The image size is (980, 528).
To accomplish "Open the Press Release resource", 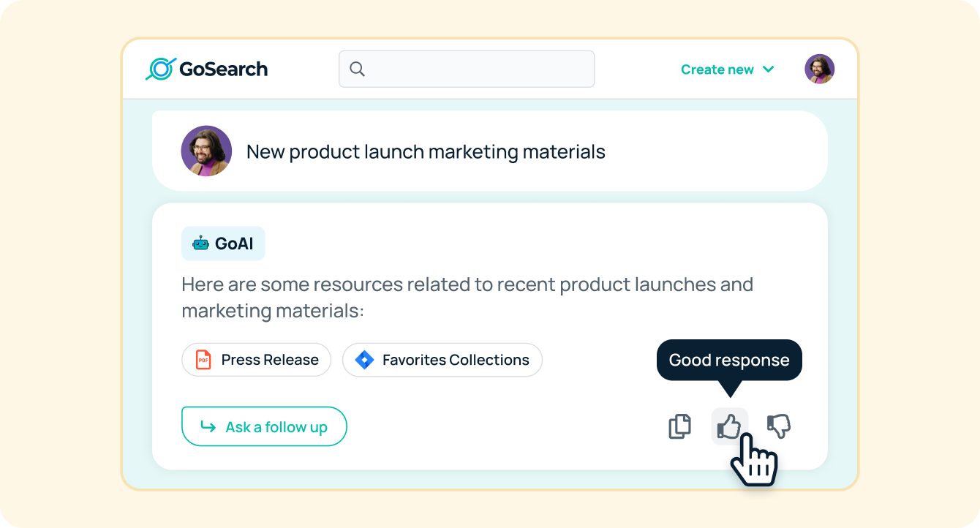I will pos(256,359).
